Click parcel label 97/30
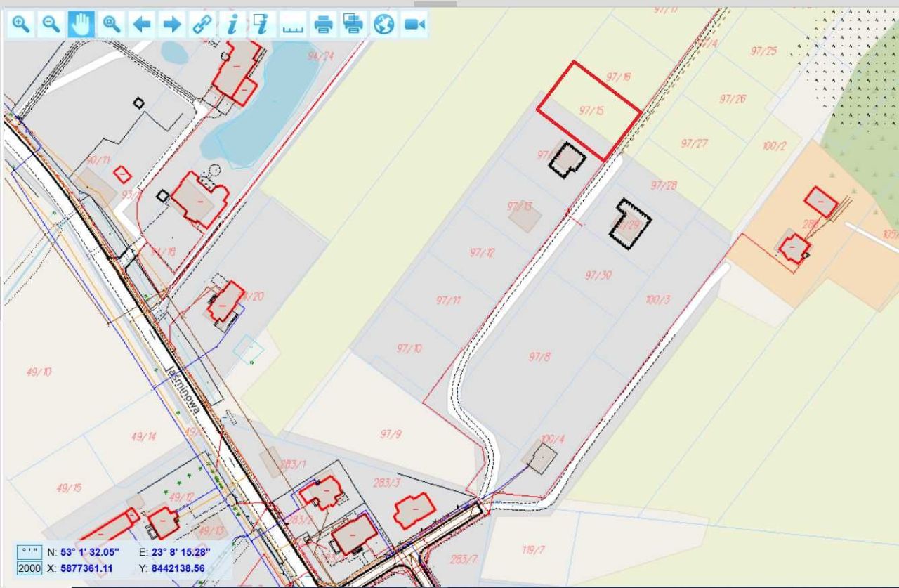 click(598, 275)
